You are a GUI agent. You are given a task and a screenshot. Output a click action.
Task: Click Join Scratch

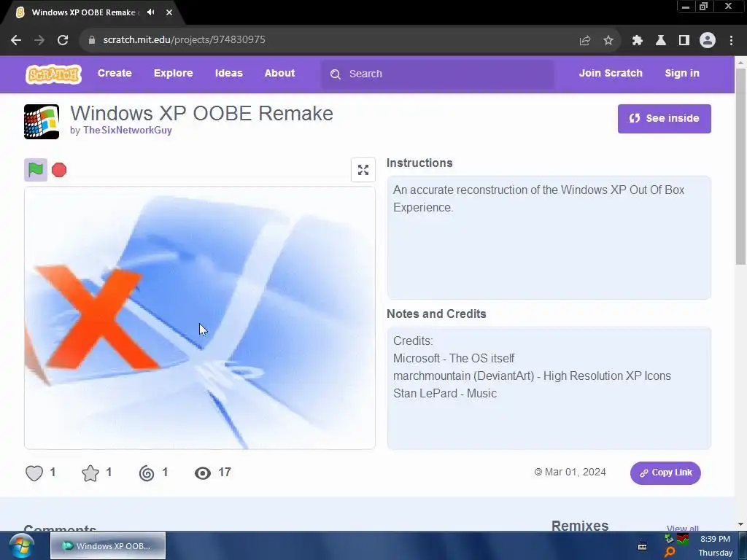(x=611, y=74)
